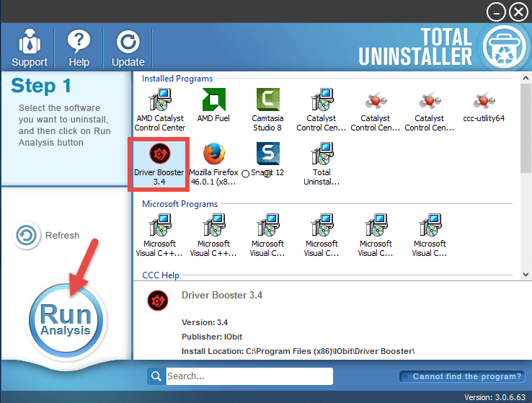Viewport: 532px width, 403px height.
Task: Click the Driver Booster icon in details panel
Action: tap(158, 300)
